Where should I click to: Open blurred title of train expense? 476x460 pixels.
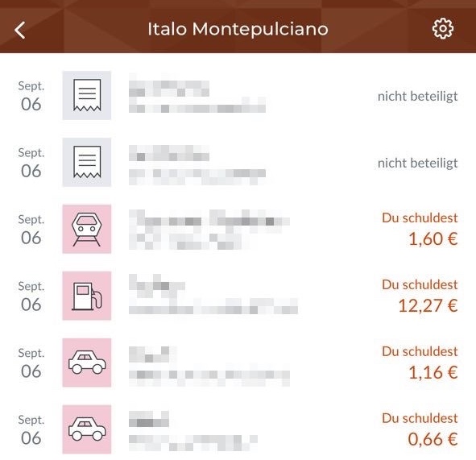tap(209, 219)
